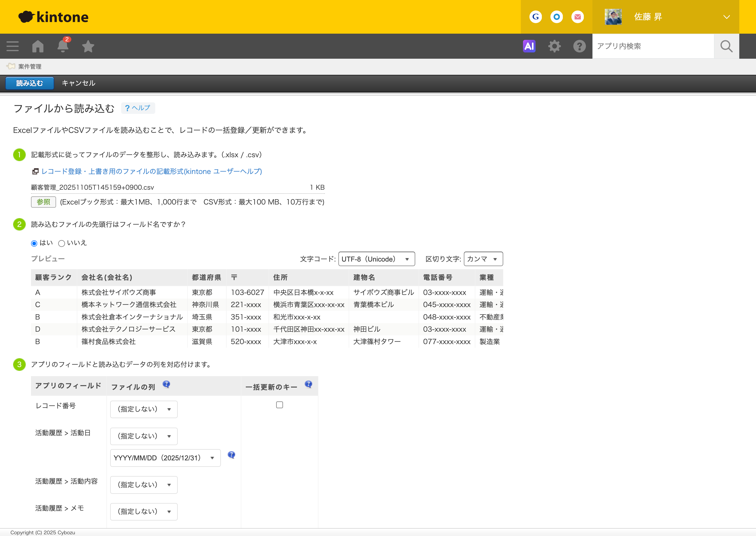Viewport: 756px width, 536px height.
Task: Open the mail icon in header
Action: [x=578, y=17]
